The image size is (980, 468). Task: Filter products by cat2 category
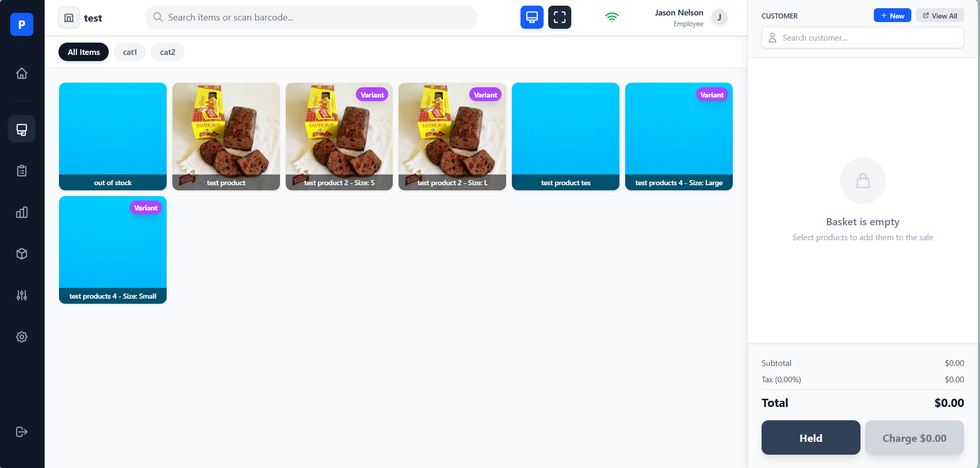click(x=168, y=52)
